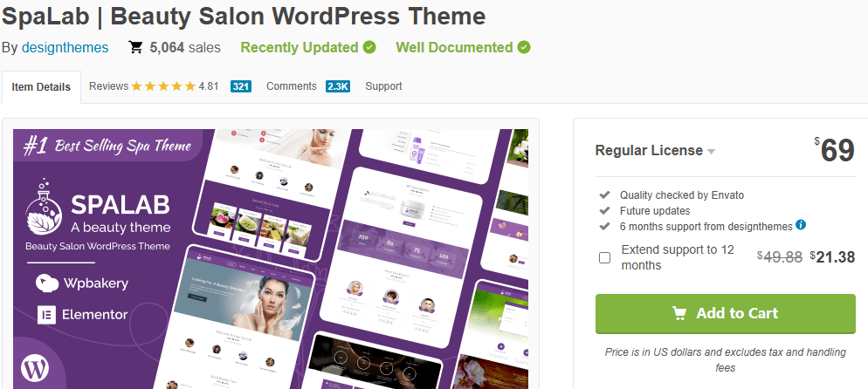Open the Comments tab

tap(291, 86)
